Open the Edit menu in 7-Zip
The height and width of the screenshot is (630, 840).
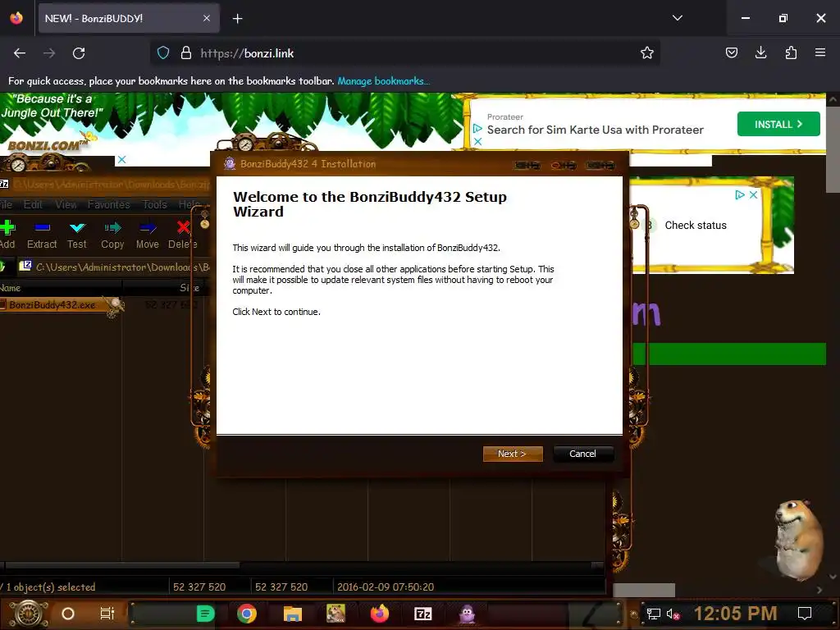(x=33, y=204)
